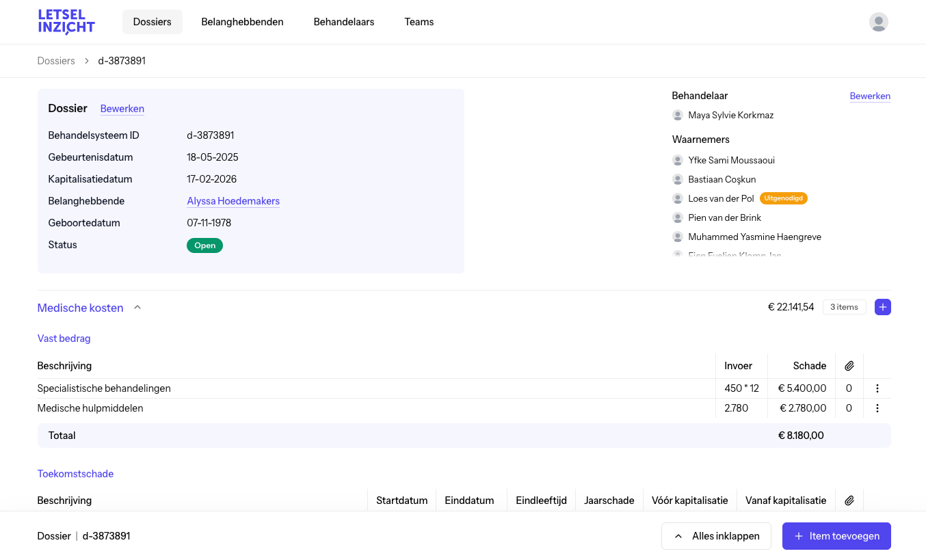
Task: Click the Item toevoegen button
Action: pos(836,536)
